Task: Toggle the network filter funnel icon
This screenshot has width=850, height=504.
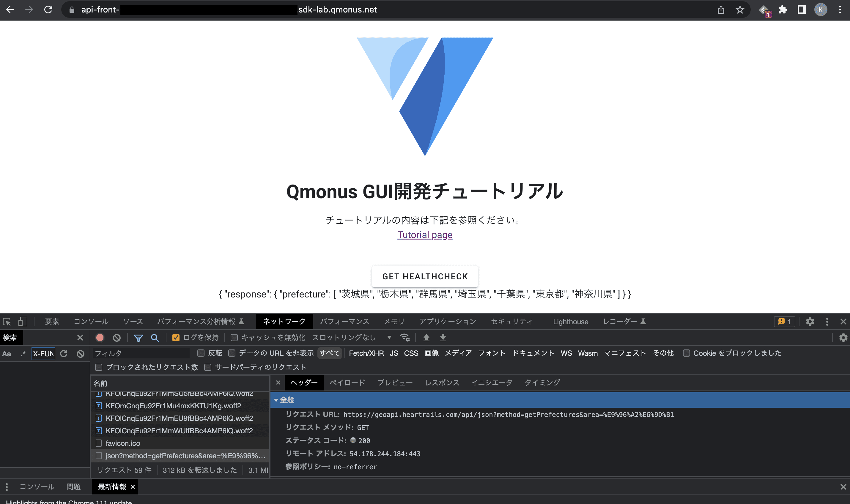Action: pos(138,338)
